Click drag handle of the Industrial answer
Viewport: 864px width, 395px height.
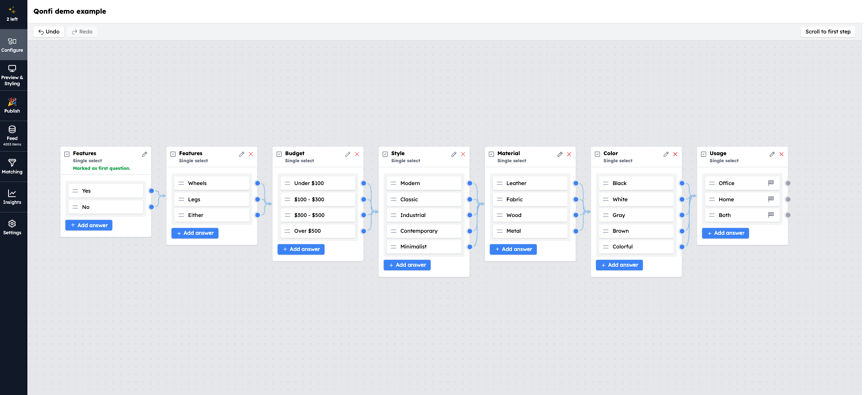[393, 215]
